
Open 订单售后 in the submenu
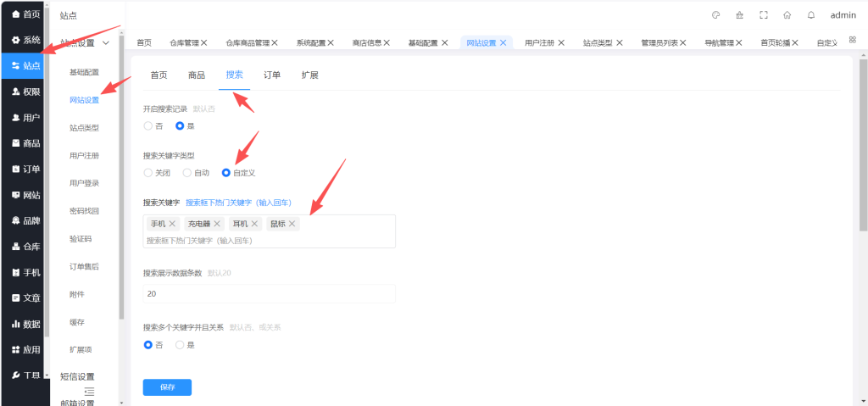point(84,266)
